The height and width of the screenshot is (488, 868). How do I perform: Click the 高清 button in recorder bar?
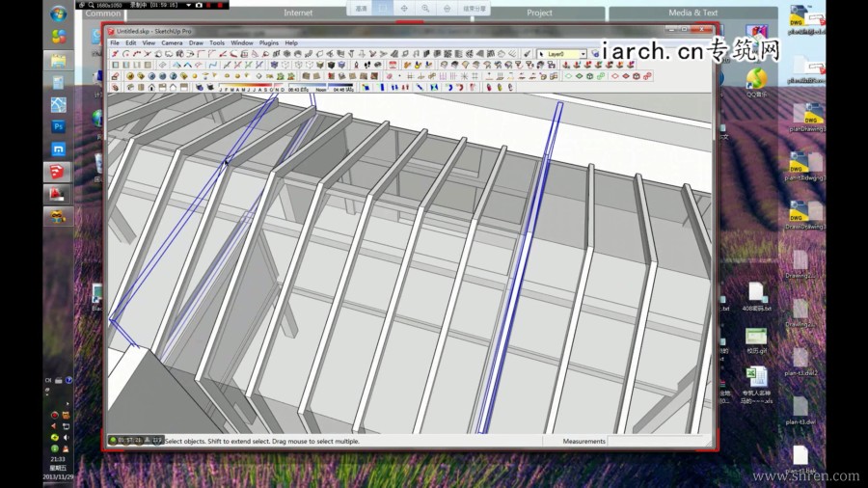[361, 9]
